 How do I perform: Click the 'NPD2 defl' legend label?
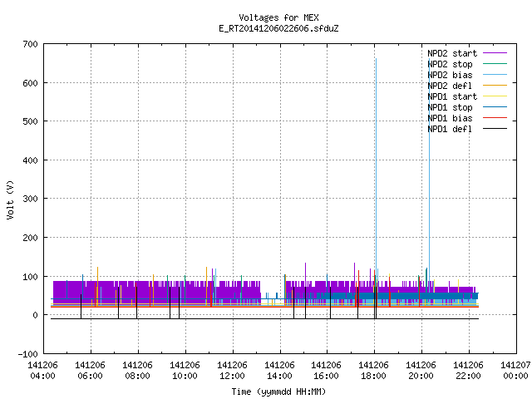pyautogui.click(x=450, y=86)
